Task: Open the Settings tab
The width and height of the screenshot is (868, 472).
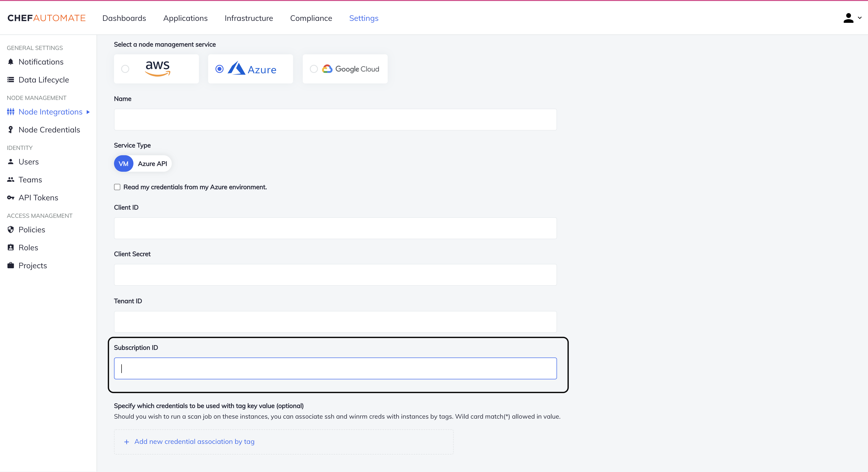Action: coord(364,18)
